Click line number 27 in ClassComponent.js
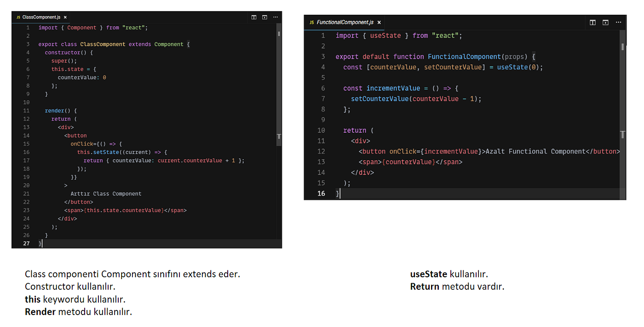Image resolution: width=644 pixels, height=327 pixels. pyautogui.click(x=26, y=243)
